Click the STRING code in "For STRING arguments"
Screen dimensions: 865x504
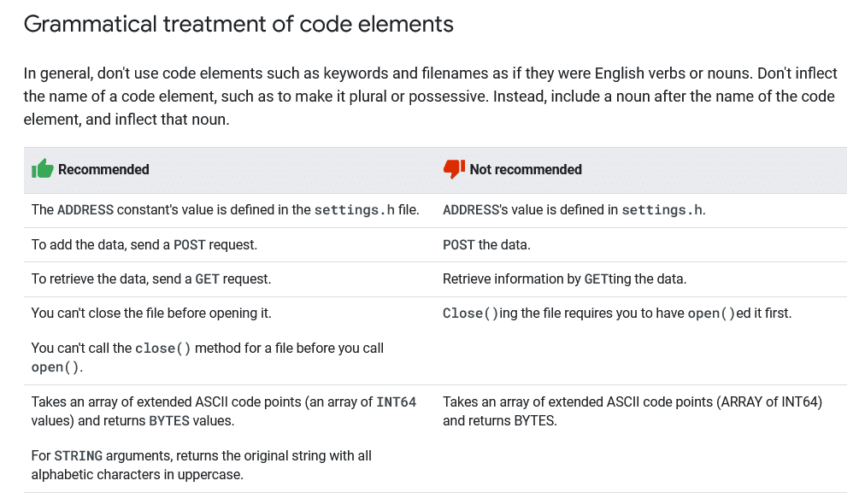(x=79, y=455)
